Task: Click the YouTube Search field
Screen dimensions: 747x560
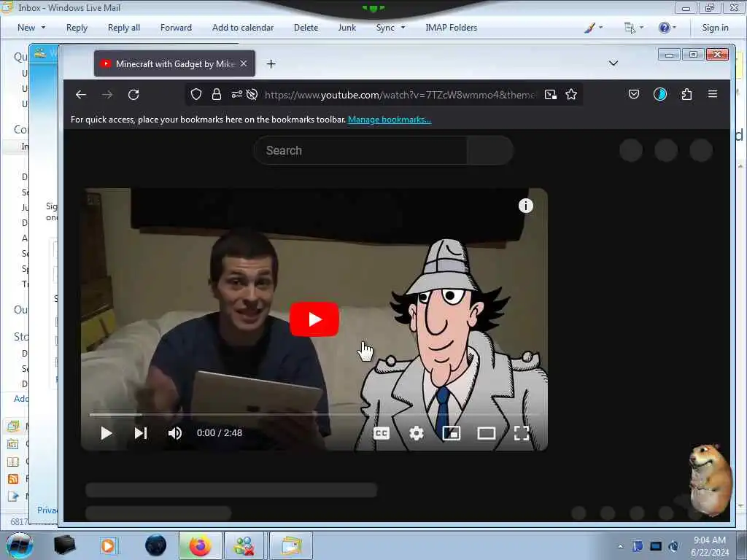Action: (360, 150)
